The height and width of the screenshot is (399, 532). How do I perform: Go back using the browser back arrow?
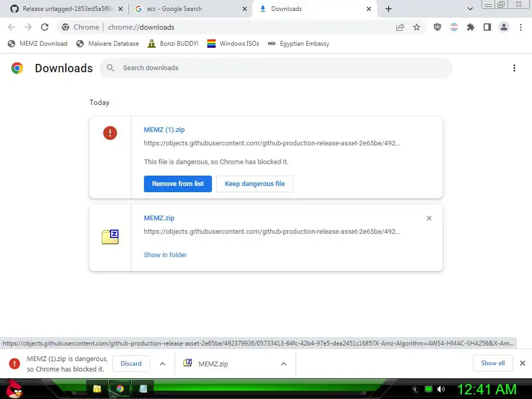pos(11,27)
